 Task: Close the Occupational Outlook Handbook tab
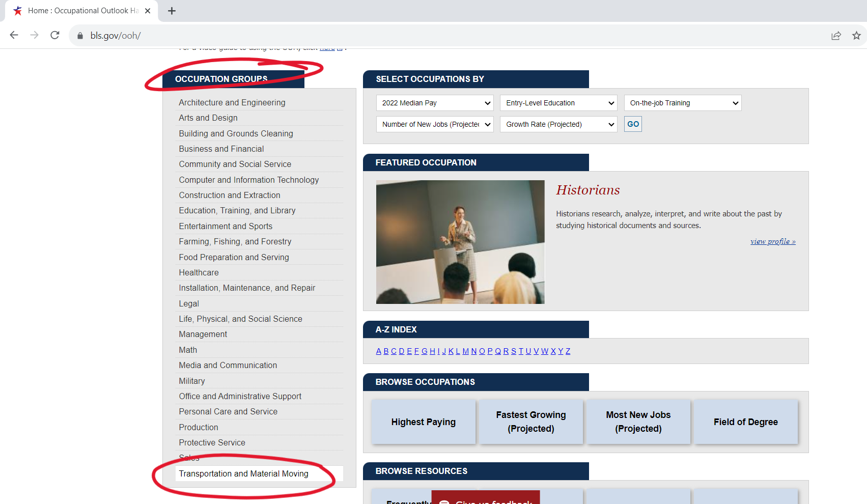click(148, 11)
